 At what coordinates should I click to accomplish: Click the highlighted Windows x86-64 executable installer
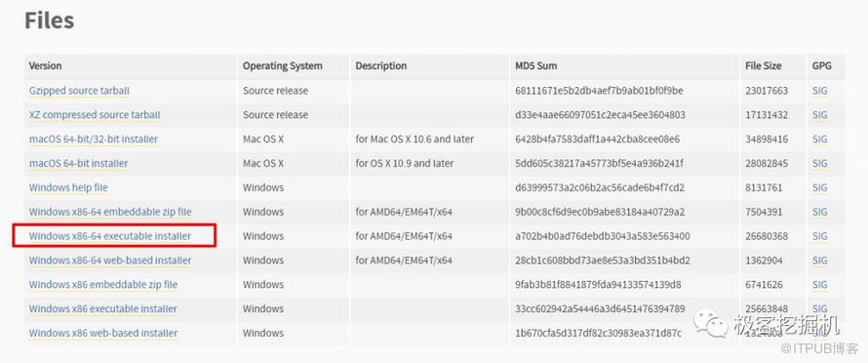click(110, 236)
